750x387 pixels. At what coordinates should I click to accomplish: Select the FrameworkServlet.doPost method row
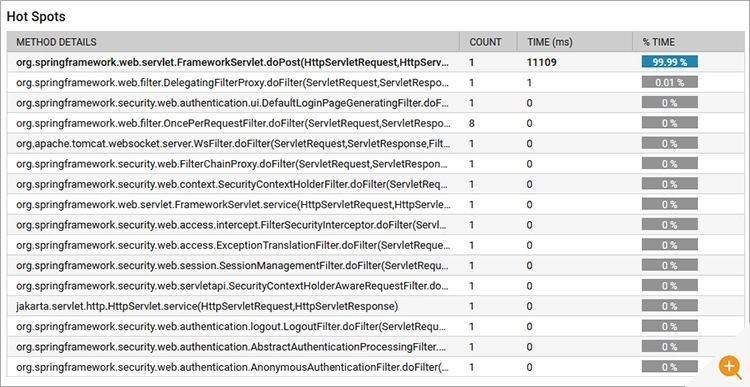click(x=375, y=62)
